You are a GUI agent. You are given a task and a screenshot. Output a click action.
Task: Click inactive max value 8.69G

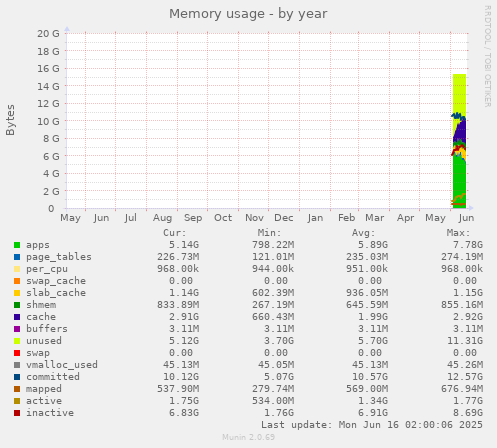[x=468, y=413]
